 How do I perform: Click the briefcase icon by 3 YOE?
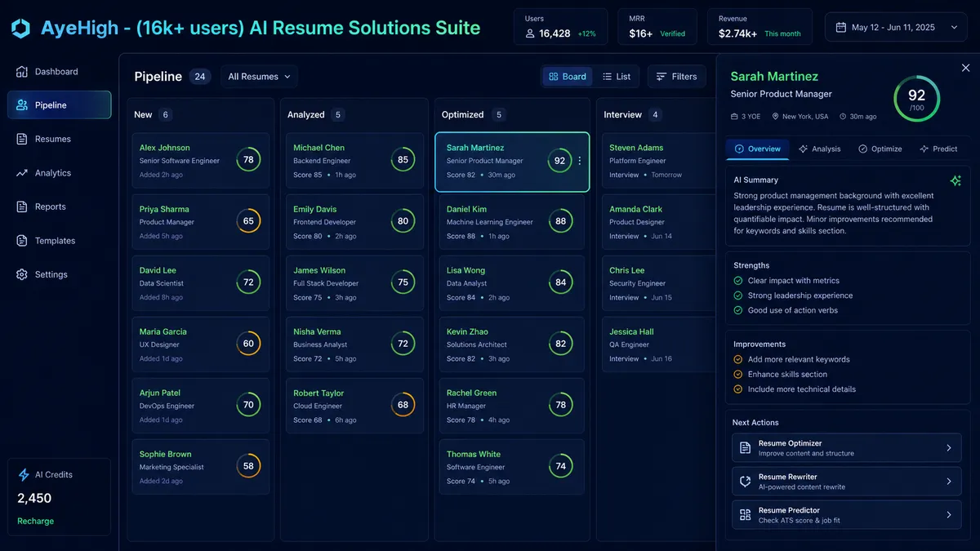pyautogui.click(x=734, y=117)
